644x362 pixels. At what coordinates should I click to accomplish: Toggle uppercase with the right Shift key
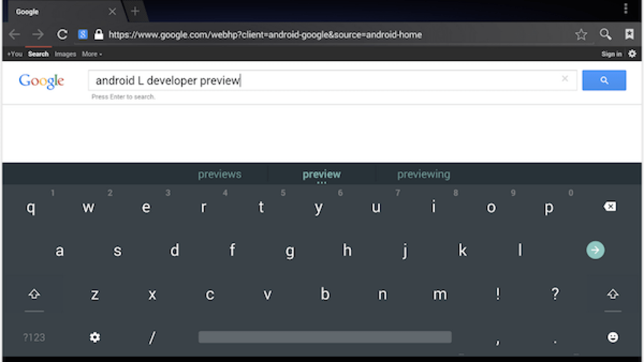(612, 294)
